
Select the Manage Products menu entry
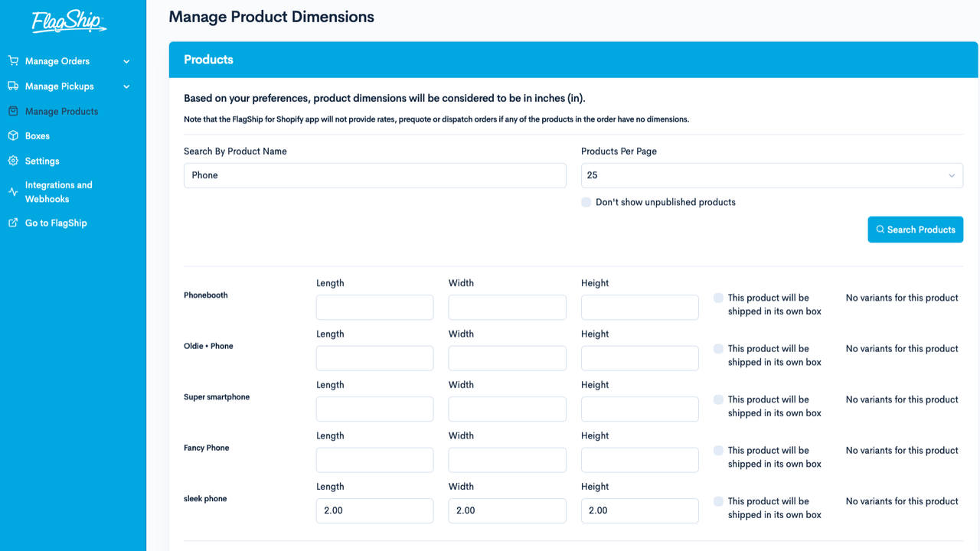(61, 111)
